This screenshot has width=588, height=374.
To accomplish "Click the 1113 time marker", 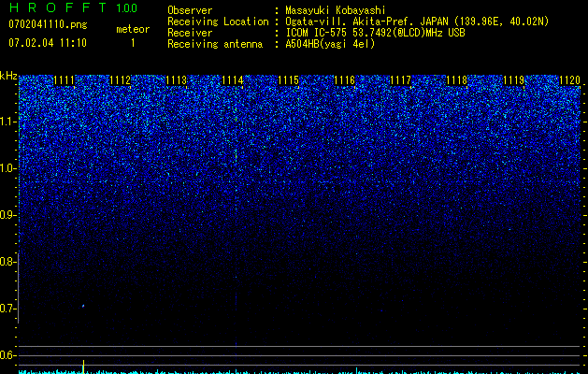I will (x=177, y=80).
